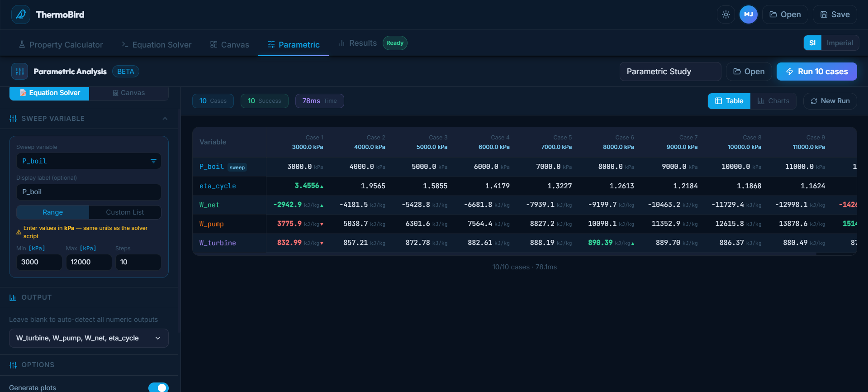868x392 pixels.
Task: Click the BETA badge
Action: click(x=126, y=72)
